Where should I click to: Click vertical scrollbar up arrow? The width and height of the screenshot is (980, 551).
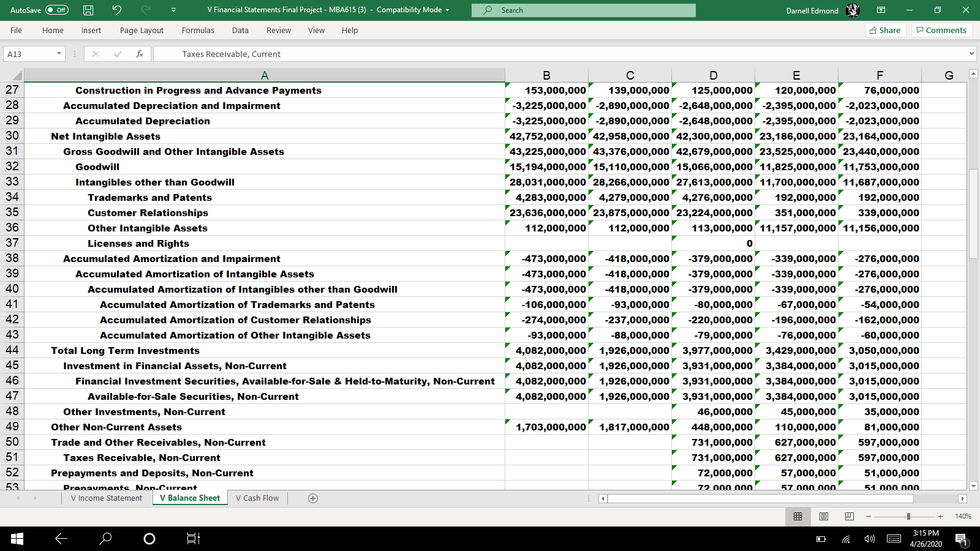click(x=973, y=74)
